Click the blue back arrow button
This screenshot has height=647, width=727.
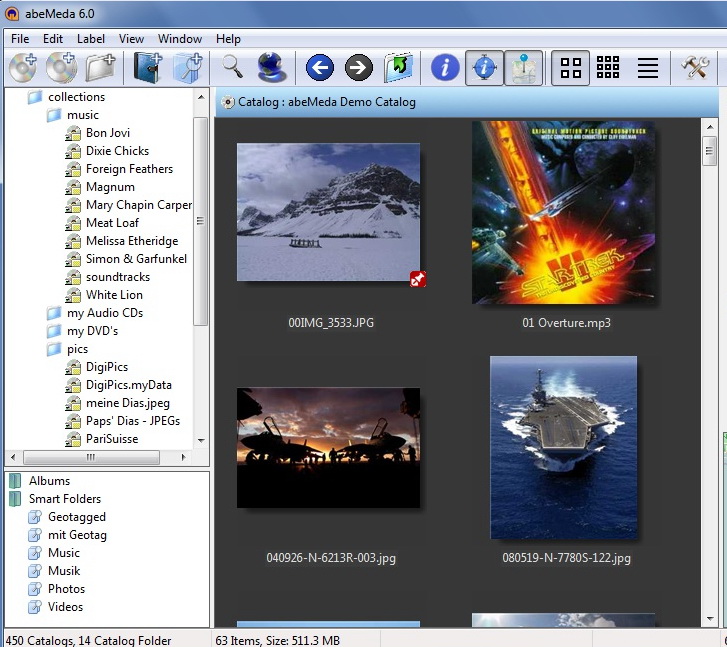click(x=320, y=68)
